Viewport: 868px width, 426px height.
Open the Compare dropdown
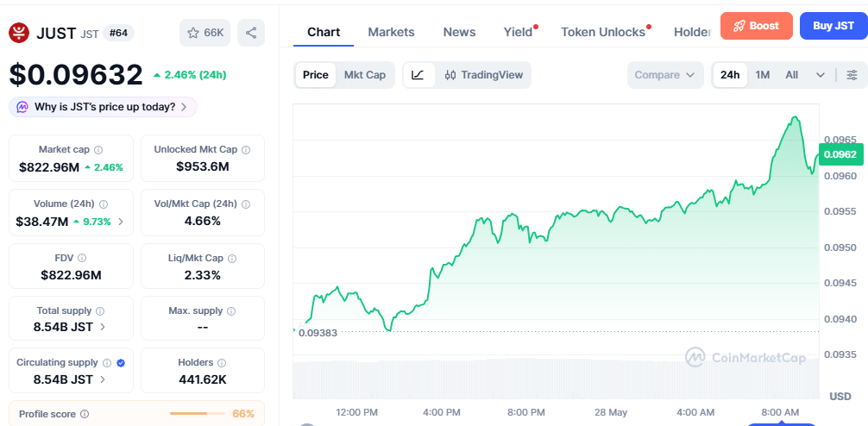[x=665, y=75]
